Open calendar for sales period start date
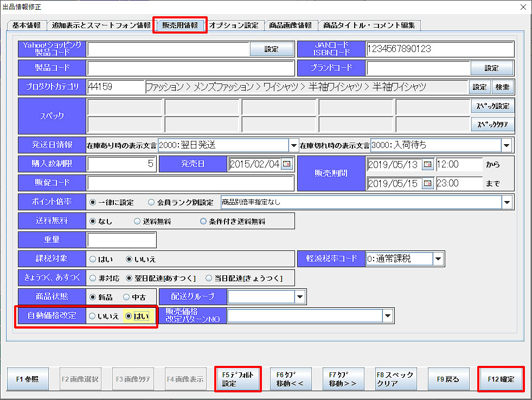This screenshot has height=400, width=532. point(428,164)
